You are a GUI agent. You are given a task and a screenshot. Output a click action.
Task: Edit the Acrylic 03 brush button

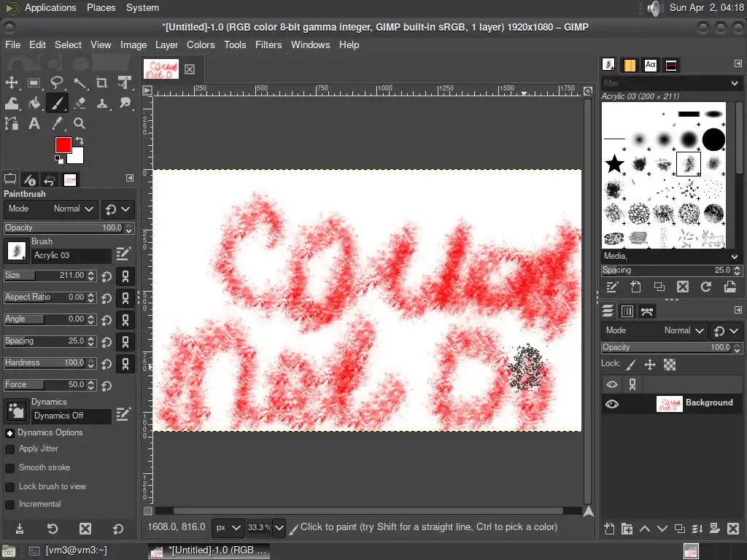coord(123,254)
